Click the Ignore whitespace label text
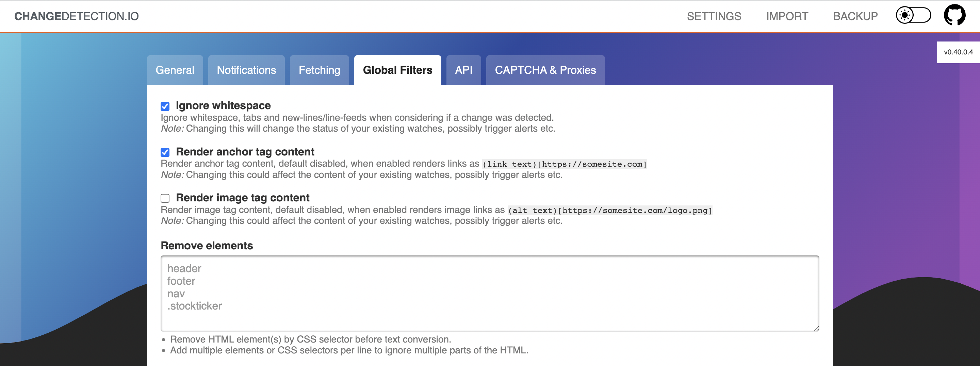Image resolution: width=980 pixels, height=366 pixels. (223, 105)
